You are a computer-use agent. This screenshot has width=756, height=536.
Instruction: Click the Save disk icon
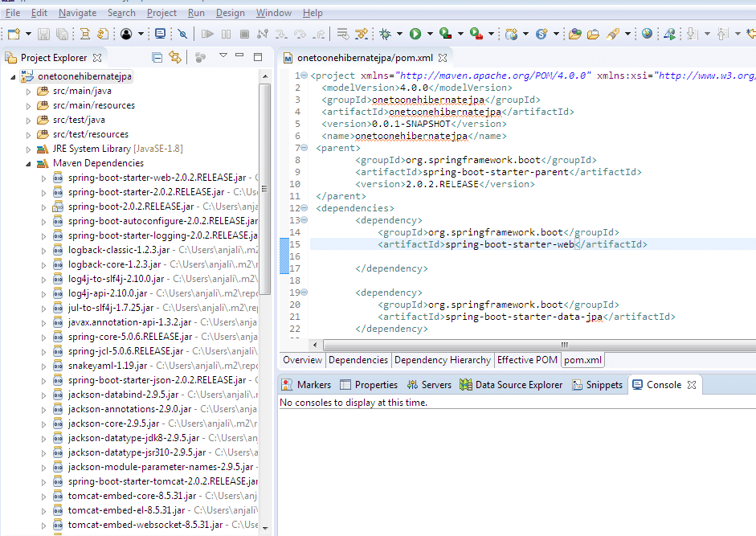click(x=43, y=34)
